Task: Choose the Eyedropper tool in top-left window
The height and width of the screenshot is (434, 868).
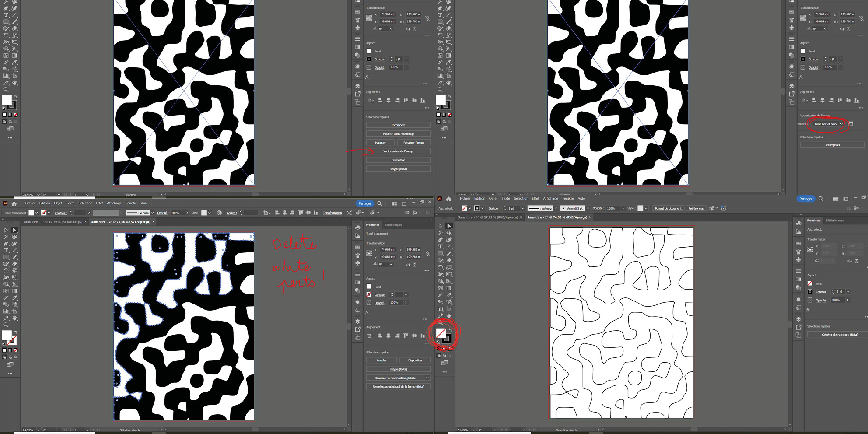Action: point(14,62)
